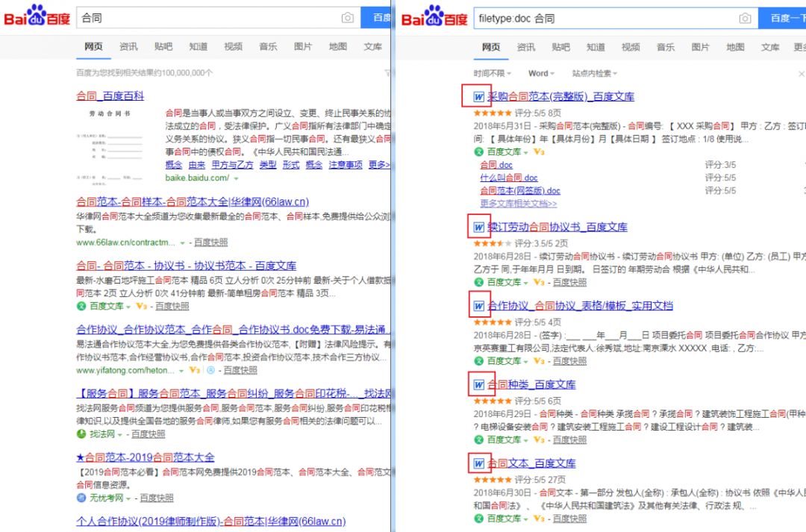This screenshot has height=532, width=806.
Task: Open 合同_百度百科 result link
Action: tap(110, 96)
